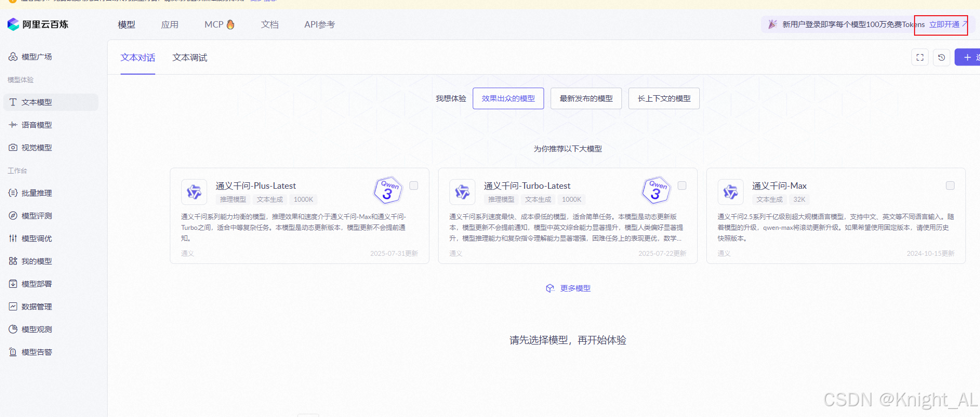
Task: Click the 新用户登录即享 promo banner text
Action: point(853,24)
